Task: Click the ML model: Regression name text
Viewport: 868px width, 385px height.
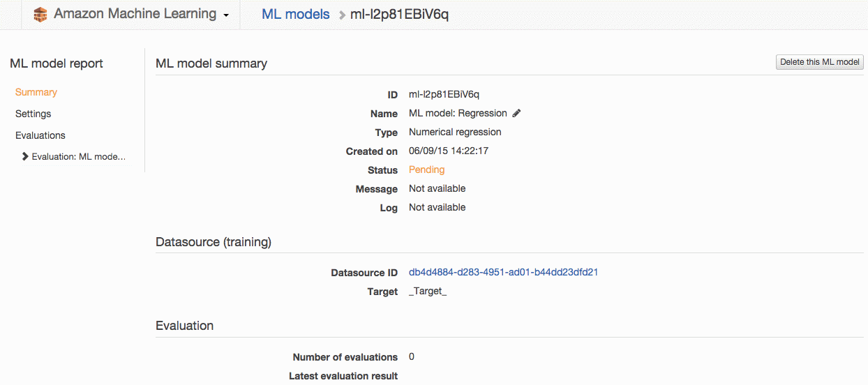Action: [x=458, y=113]
